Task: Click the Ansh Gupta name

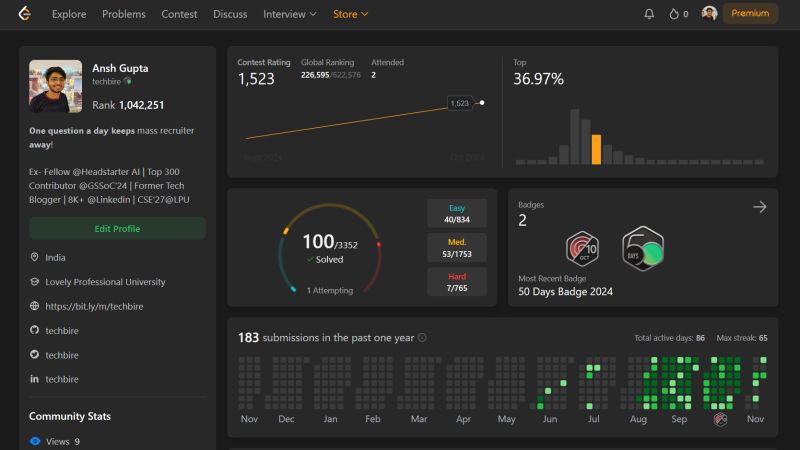Action: pyautogui.click(x=120, y=68)
